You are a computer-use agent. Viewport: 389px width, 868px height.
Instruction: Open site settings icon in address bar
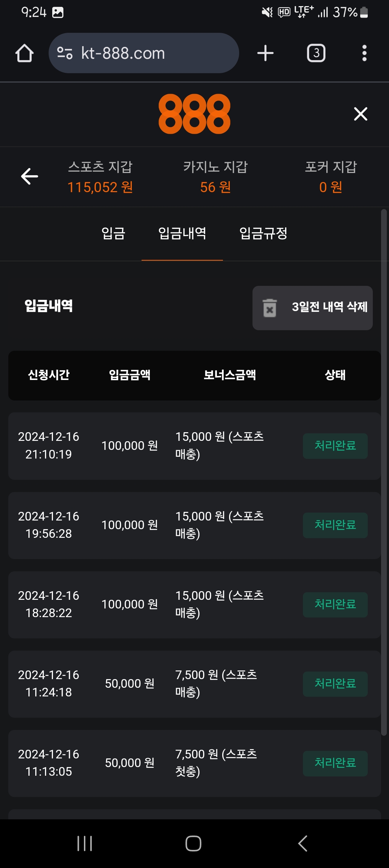(x=65, y=53)
